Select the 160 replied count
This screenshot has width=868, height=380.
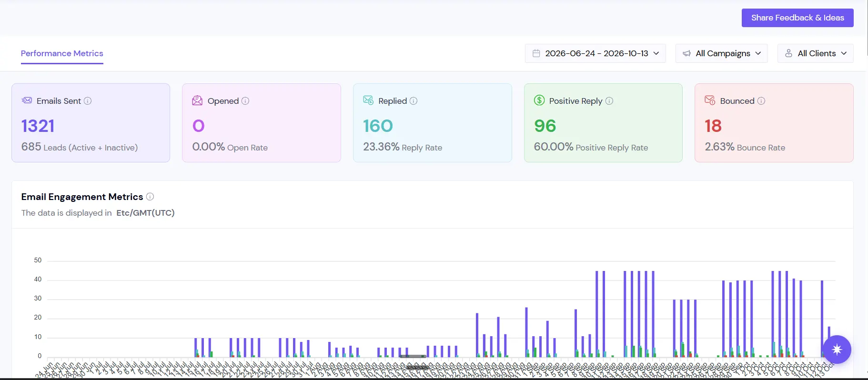coord(378,126)
